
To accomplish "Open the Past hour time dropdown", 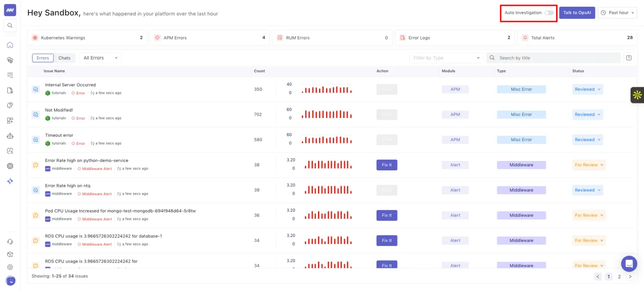I will (617, 13).
